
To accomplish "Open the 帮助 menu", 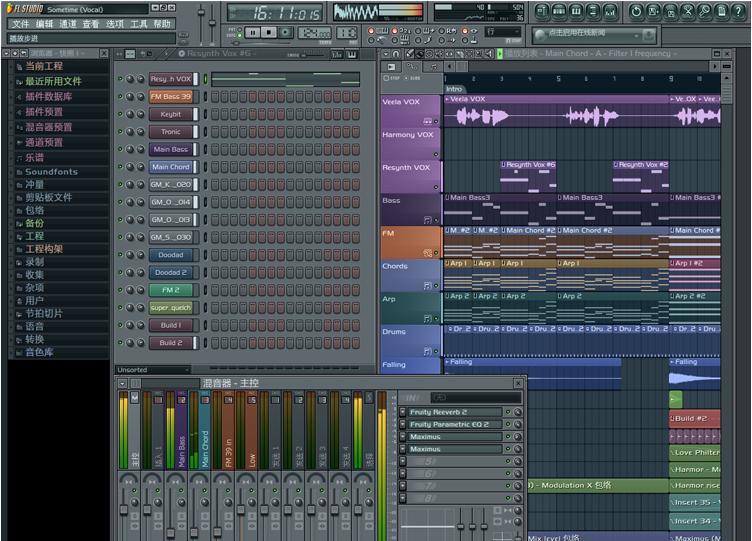I will (162, 24).
